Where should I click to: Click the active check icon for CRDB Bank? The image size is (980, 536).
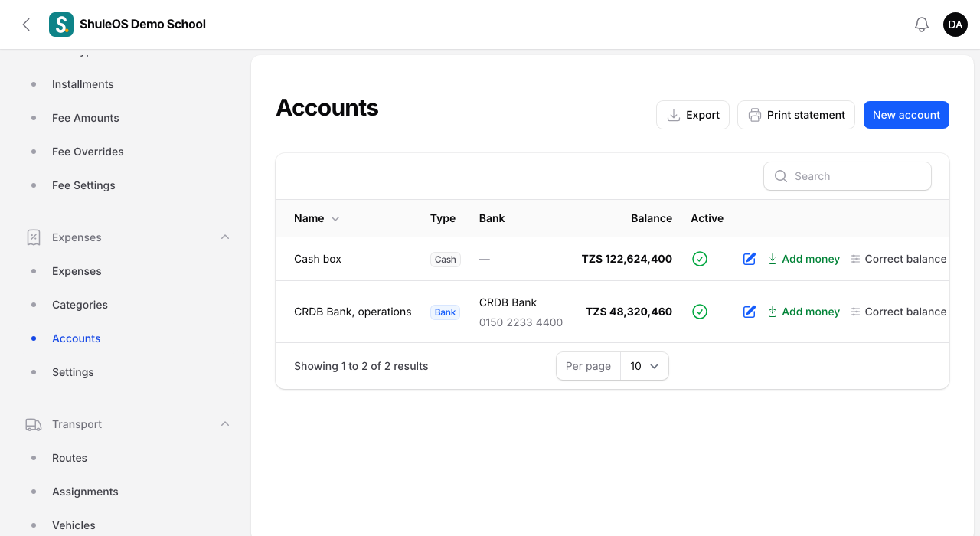click(x=699, y=312)
